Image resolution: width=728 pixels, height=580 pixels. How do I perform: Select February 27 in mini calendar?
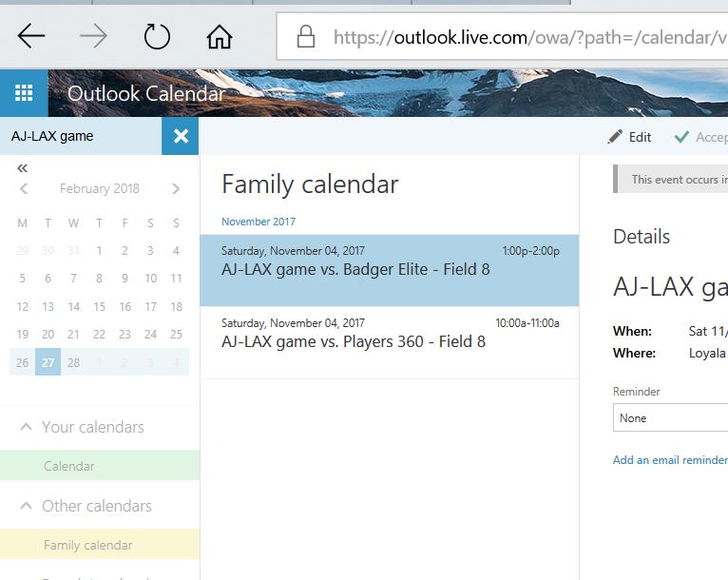pos(48,361)
